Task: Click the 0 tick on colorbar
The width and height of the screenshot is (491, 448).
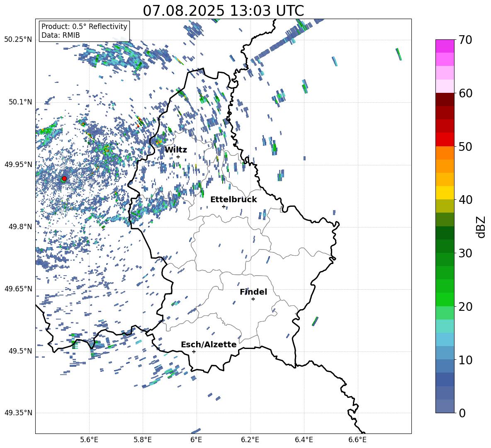Action: (462, 413)
